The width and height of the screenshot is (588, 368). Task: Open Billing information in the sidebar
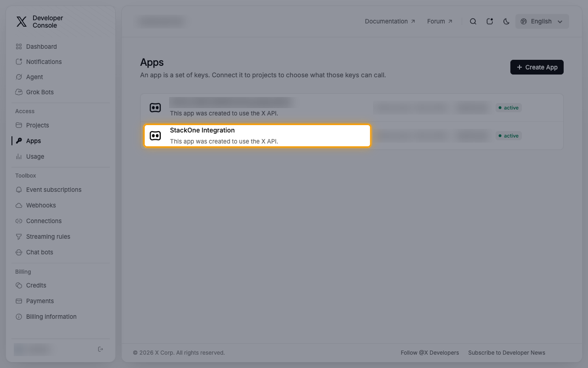(x=51, y=316)
